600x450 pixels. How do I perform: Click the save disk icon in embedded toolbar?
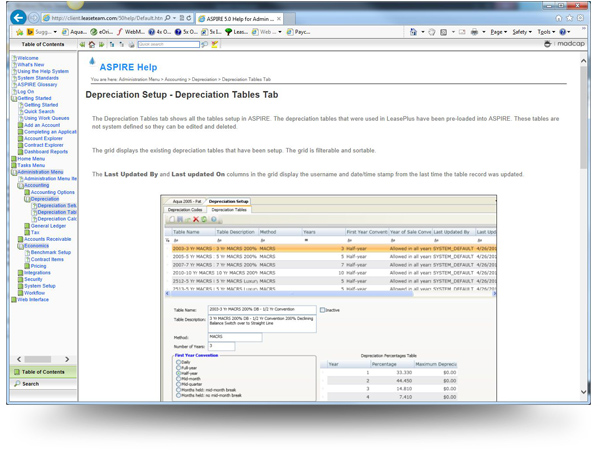(180, 219)
